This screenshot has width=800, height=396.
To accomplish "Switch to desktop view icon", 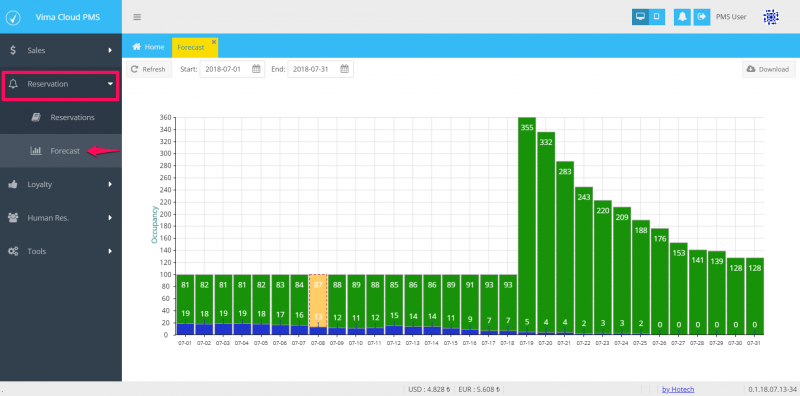I will (x=640, y=17).
